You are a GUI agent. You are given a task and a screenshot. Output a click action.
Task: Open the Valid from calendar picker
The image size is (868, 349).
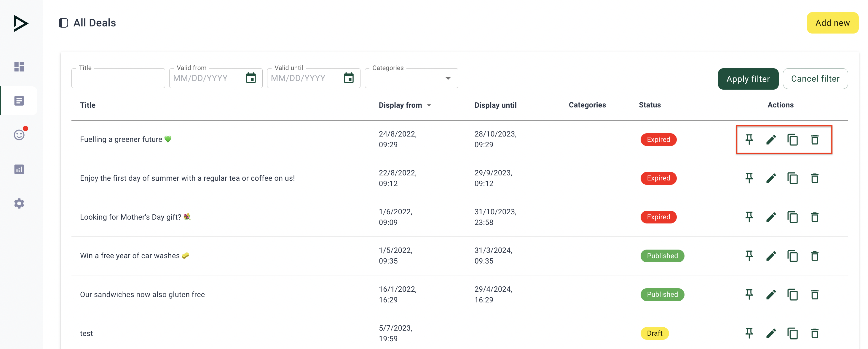251,78
